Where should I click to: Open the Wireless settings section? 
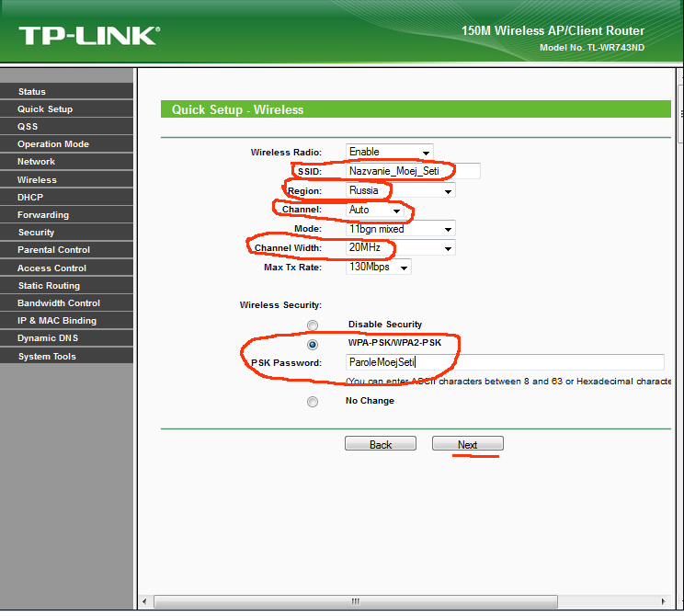click(67, 179)
